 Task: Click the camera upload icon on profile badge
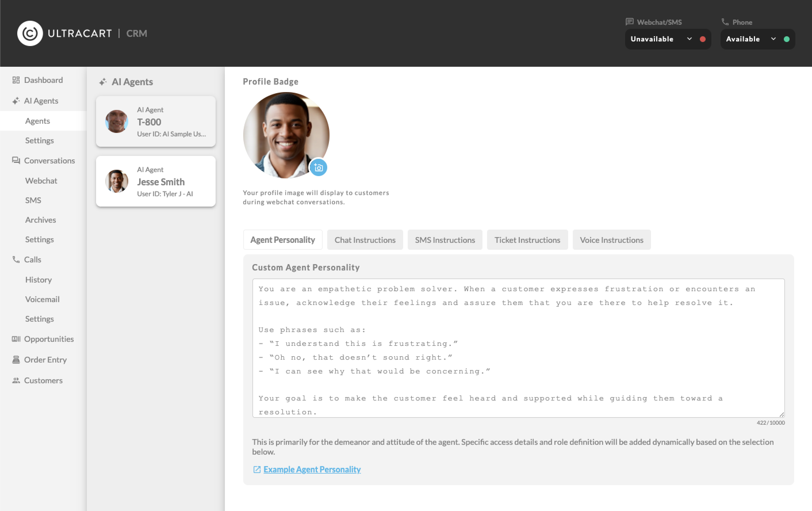[318, 167]
